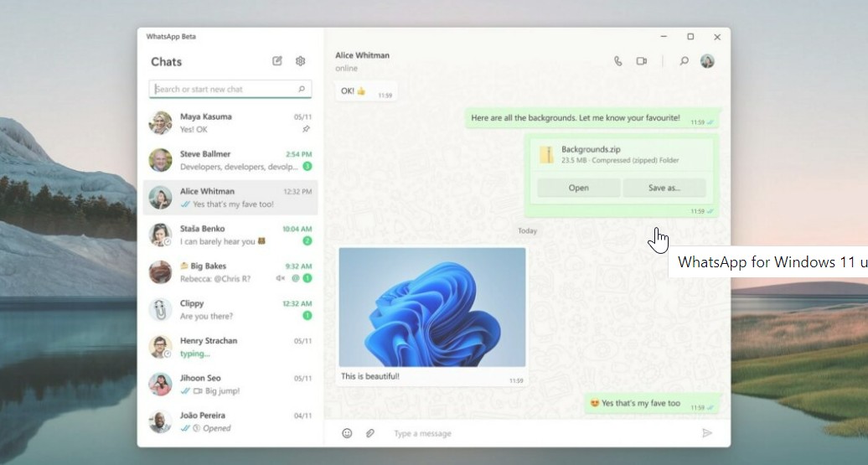Start a new chat with compose icon

coord(277,61)
